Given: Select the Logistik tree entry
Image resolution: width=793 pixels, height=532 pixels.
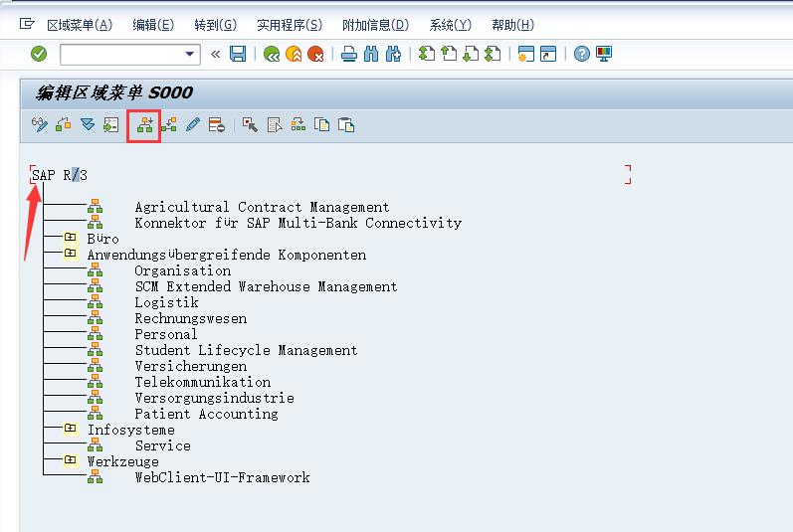Looking at the screenshot, I should pos(166,302).
